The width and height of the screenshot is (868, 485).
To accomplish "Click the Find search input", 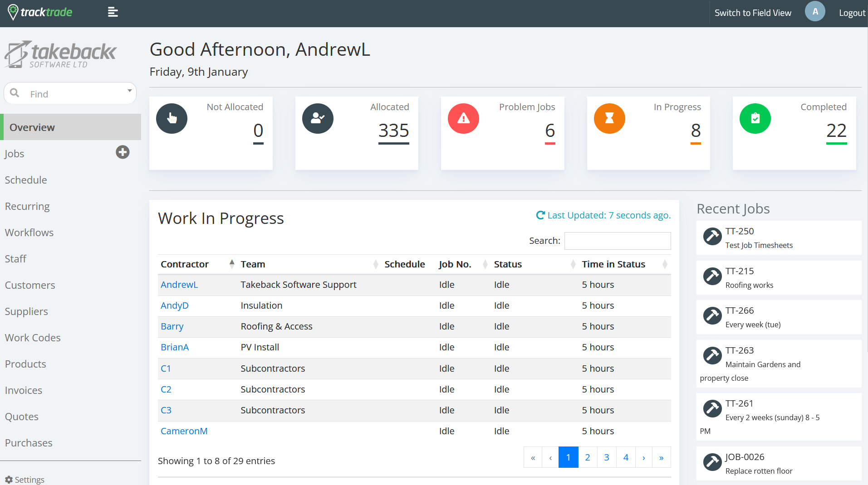I will coord(70,93).
